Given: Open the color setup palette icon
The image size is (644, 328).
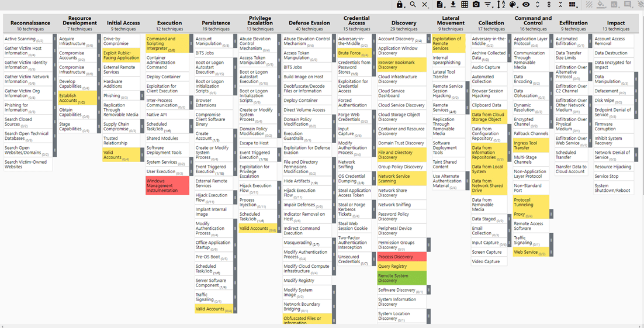Looking at the screenshot, I should [x=513, y=5].
